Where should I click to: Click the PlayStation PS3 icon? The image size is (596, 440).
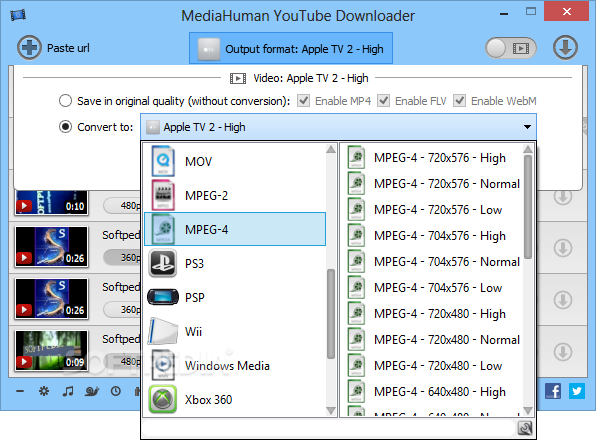click(163, 263)
